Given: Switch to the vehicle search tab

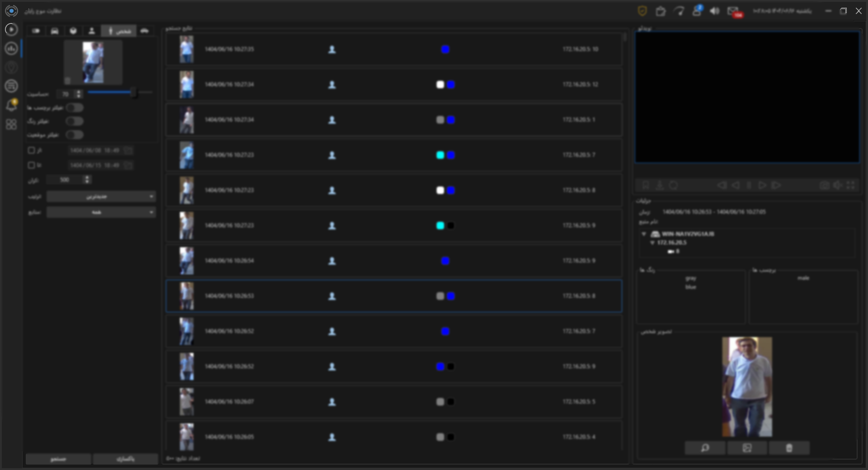Looking at the screenshot, I should coord(55,31).
